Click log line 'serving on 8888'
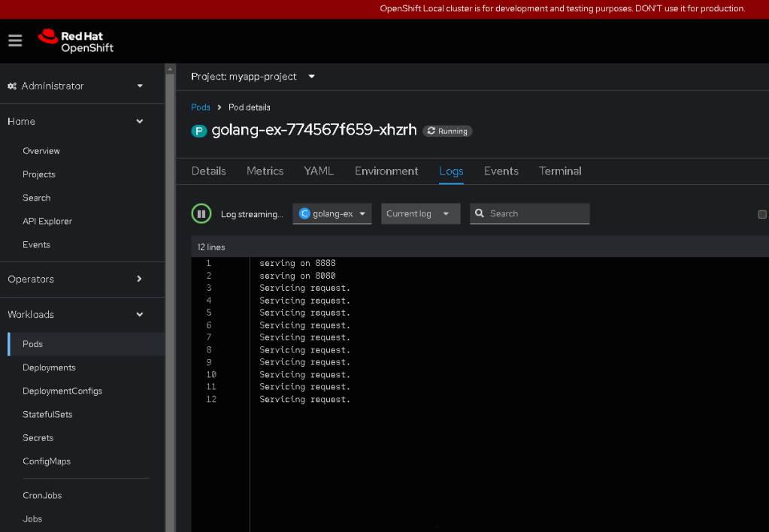The width and height of the screenshot is (769, 532). [297, 263]
